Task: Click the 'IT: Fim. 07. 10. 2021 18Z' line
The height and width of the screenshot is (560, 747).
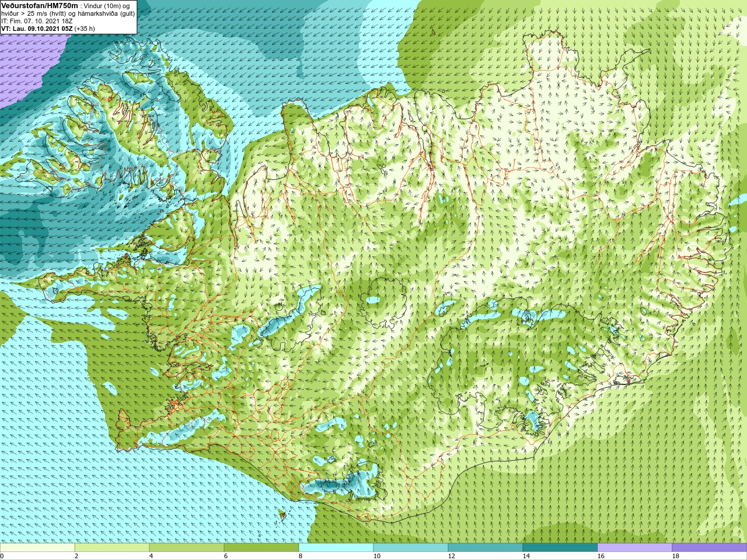Action: pyautogui.click(x=37, y=21)
